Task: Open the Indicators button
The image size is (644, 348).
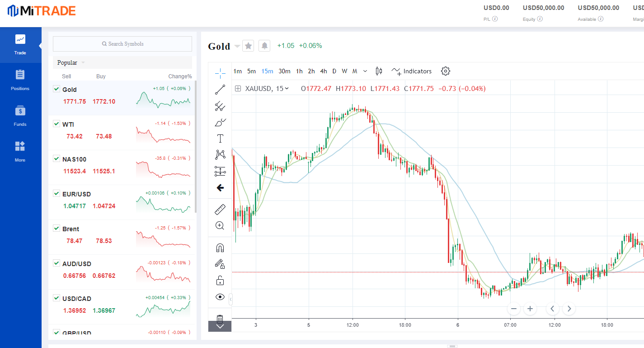Action: click(412, 71)
